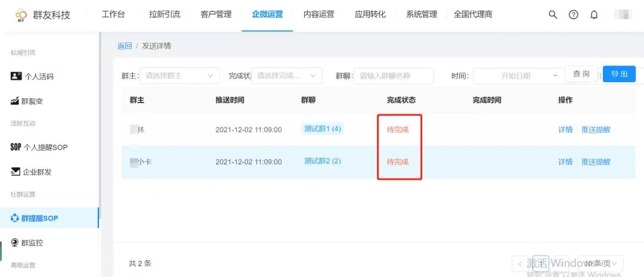Switch to the 工作台 tab
The width and height of the screenshot is (644, 277).
coord(113,14)
